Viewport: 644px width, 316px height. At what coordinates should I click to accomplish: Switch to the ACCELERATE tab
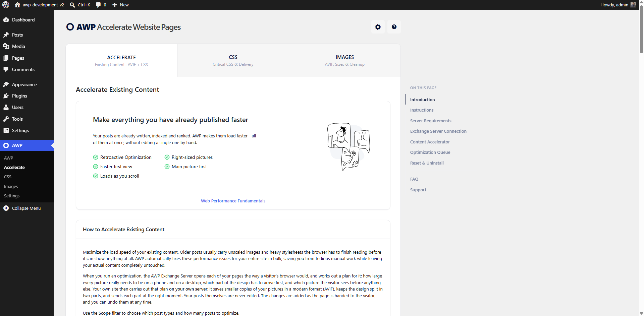(x=121, y=60)
